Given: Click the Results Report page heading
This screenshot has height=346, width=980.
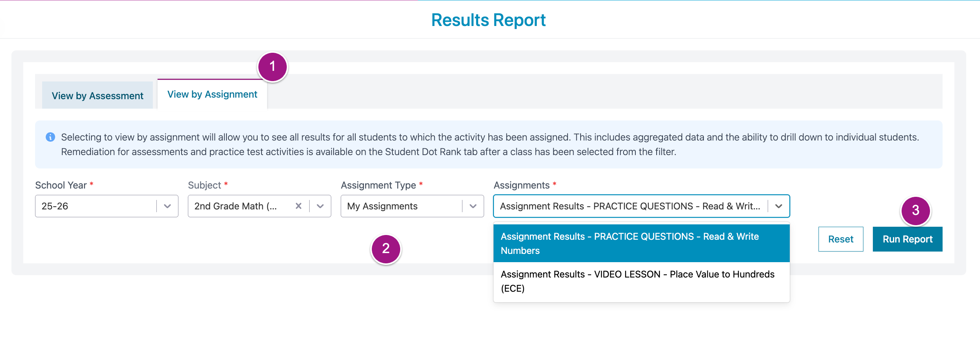Looking at the screenshot, I should point(488,20).
